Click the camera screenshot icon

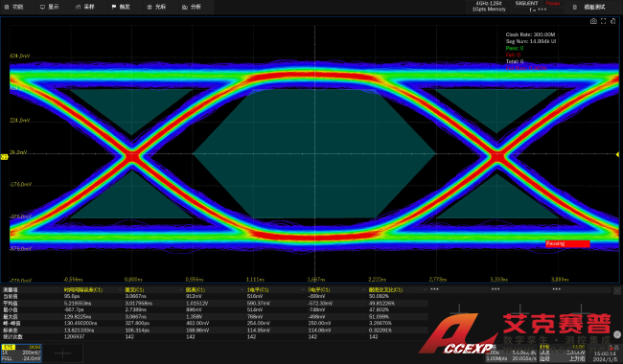point(593,21)
